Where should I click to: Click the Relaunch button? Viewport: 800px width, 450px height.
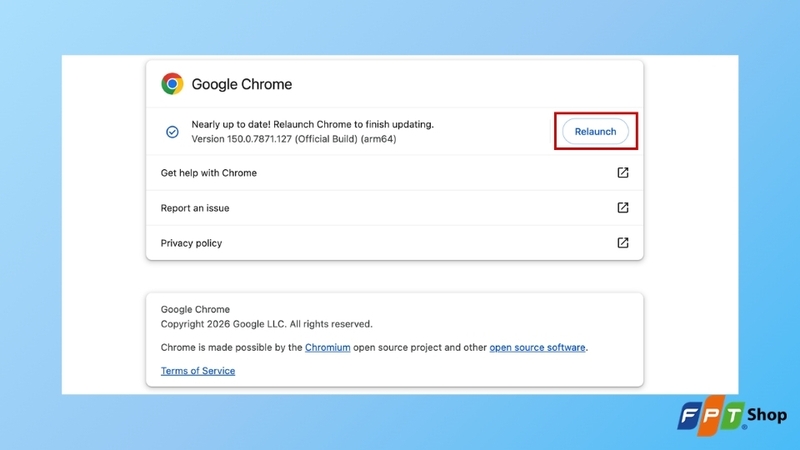point(595,132)
